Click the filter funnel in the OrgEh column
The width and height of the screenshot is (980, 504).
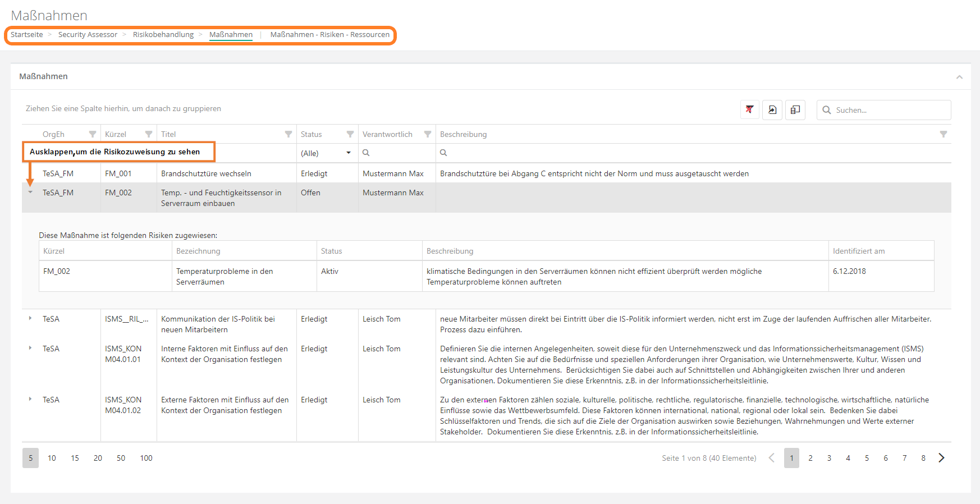click(x=93, y=134)
